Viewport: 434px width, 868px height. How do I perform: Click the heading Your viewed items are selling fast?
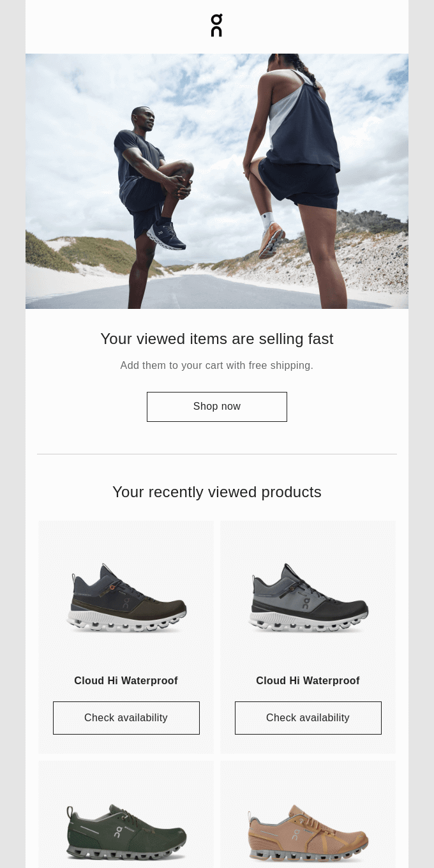click(x=216, y=338)
